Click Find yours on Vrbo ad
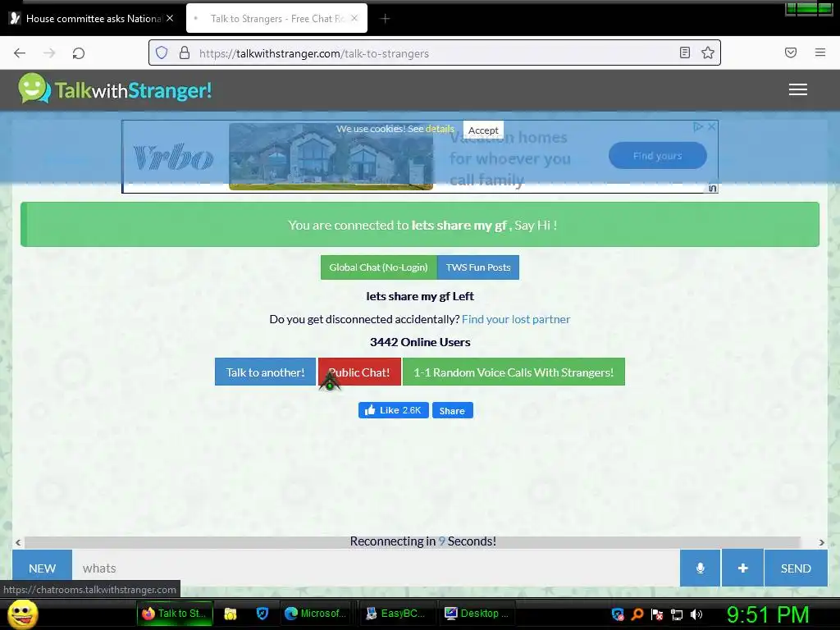The width and height of the screenshot is (840, 630). pyautogui.click(x=657, y=155)
